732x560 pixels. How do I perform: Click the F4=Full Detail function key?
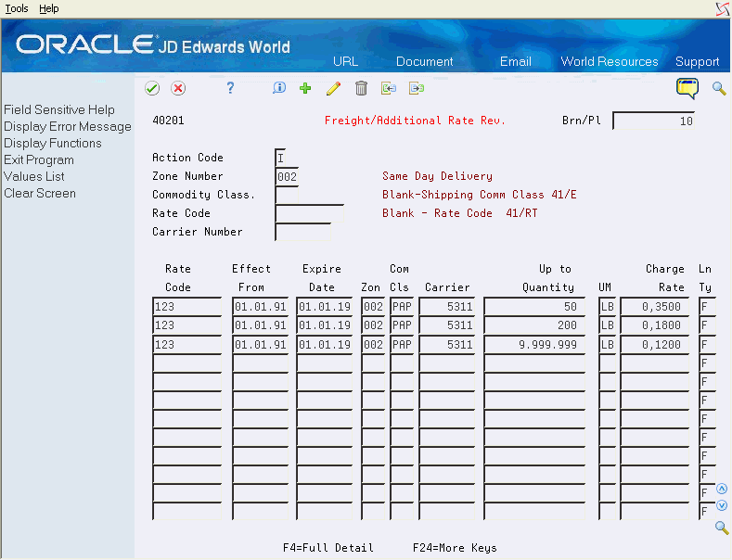[328, 547]
